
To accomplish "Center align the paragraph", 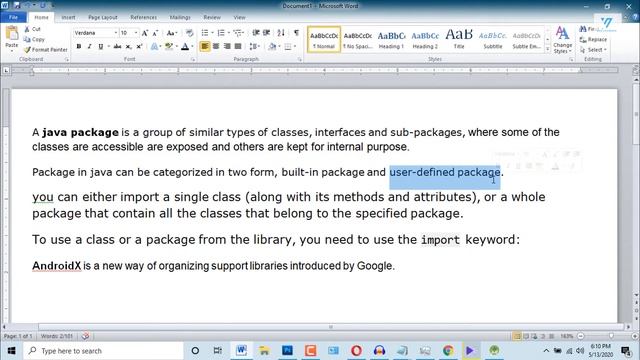I will 216,47.
